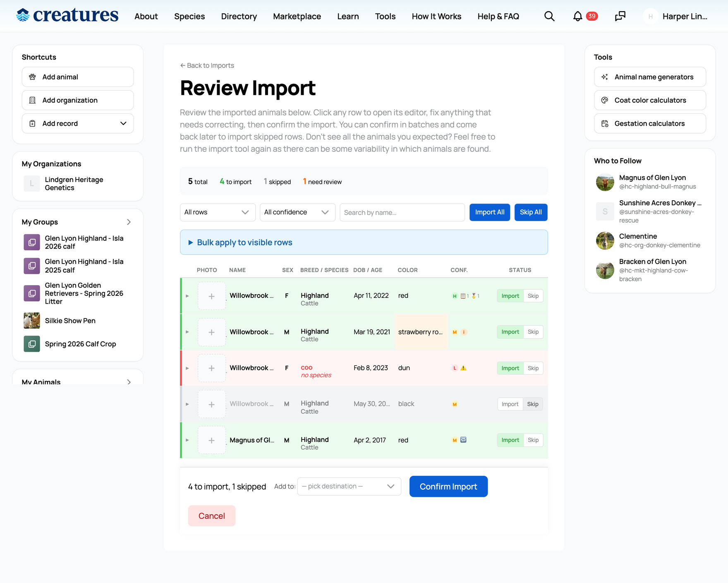Click the paw icon for Add animal
The height and width of the screenshot is (583, 728).
[32, 77]
